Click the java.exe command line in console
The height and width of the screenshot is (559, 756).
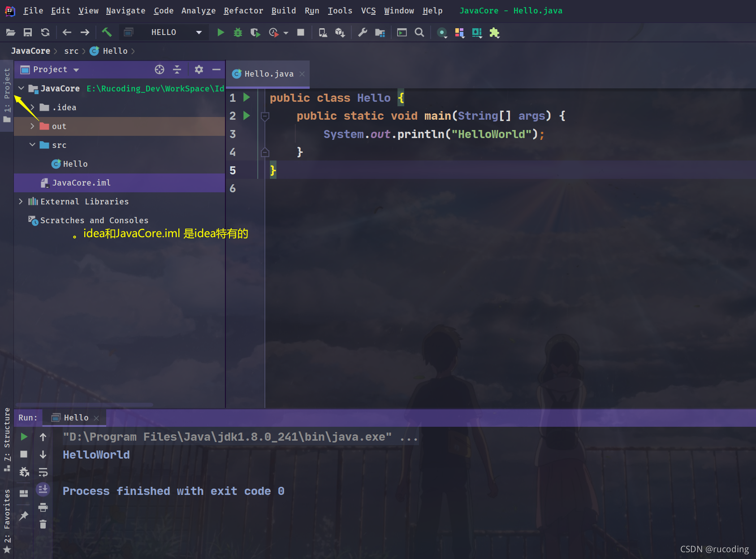(240, 437)
